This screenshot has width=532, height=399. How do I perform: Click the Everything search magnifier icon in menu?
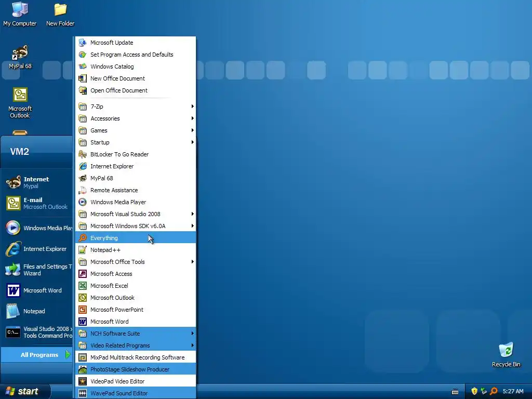pos(83,238)
